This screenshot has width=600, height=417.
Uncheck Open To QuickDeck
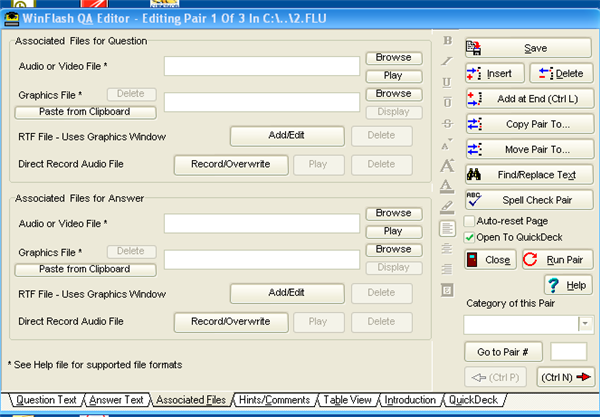point(469,238)
